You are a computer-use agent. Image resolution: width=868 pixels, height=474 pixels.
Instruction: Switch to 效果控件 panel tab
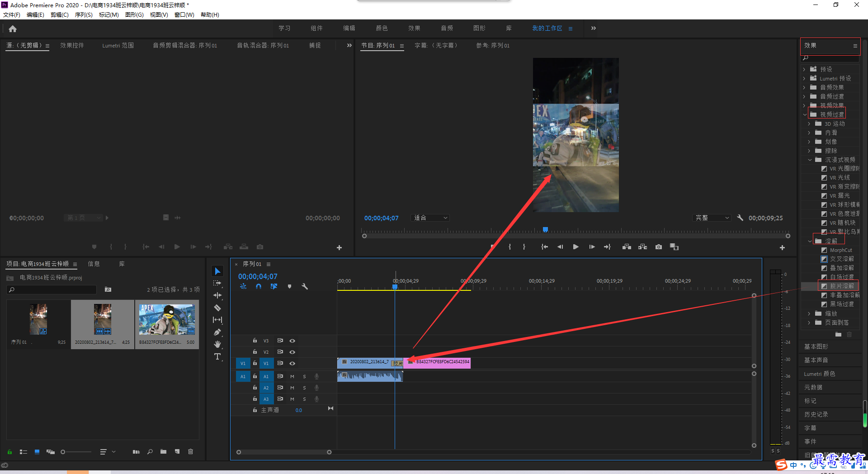72,45
